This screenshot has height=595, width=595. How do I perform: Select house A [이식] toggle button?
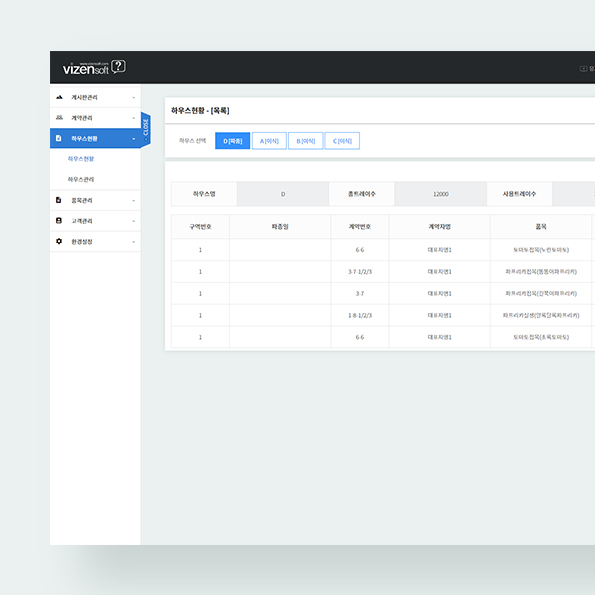(269, 141)
